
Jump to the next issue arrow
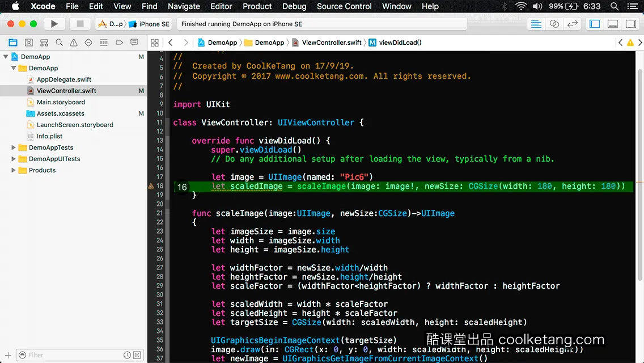click(x=640, y=43)
